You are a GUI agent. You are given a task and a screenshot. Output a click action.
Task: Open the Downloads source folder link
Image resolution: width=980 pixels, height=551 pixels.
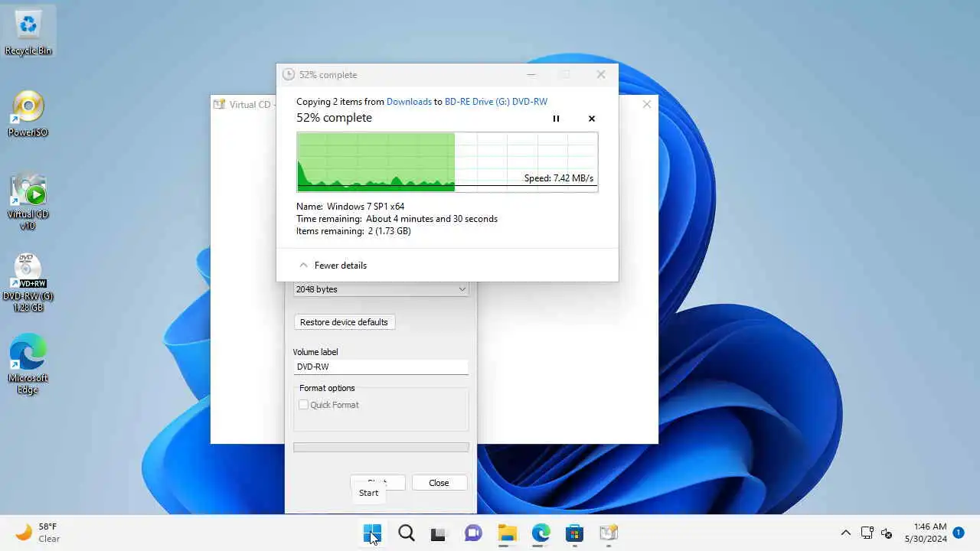click(409, 102)
